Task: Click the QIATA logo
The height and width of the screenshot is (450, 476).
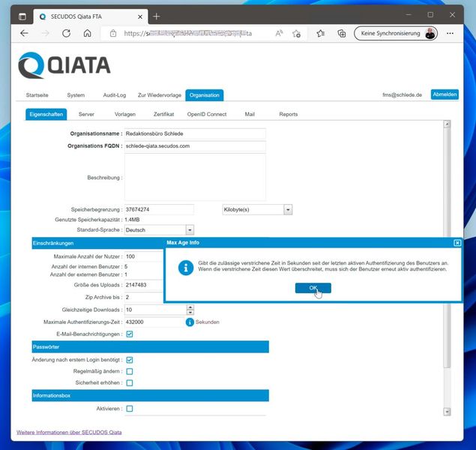Action: pyautogui.click(x=64, y=65)
